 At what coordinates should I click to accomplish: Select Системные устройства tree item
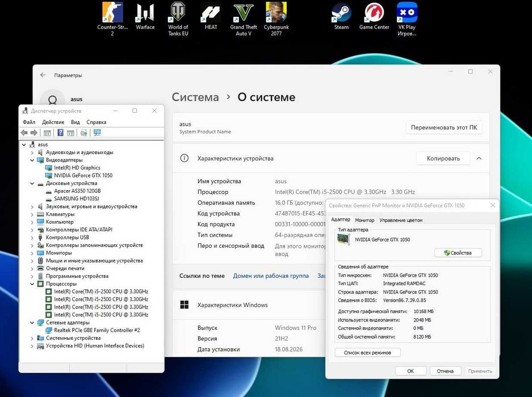tap(73, 338)
